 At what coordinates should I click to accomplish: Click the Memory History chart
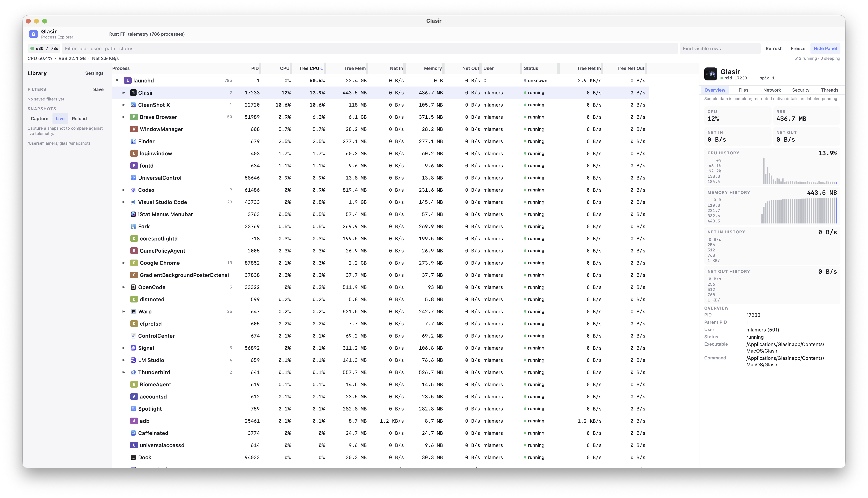pyautogui.click(x=772, y=207)
